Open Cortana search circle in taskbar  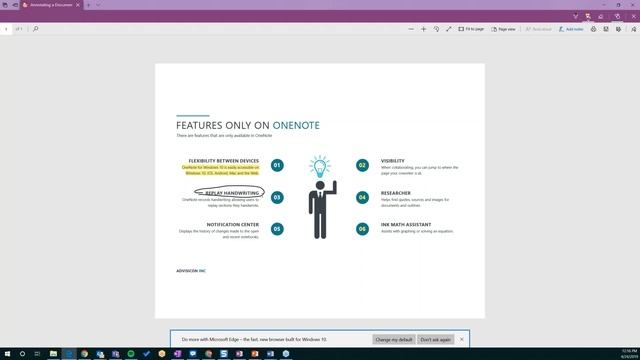pyautogui.click(x=22, y=354)
